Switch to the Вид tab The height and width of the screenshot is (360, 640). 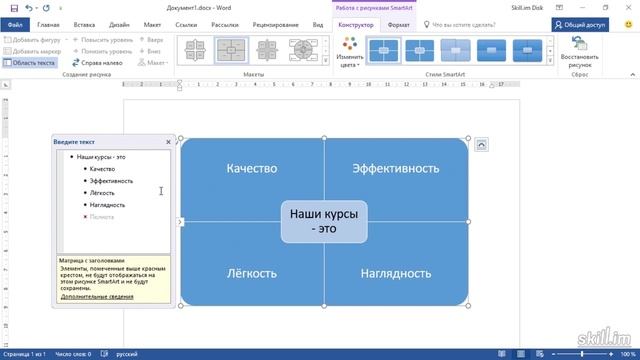[x=318, y=25]
